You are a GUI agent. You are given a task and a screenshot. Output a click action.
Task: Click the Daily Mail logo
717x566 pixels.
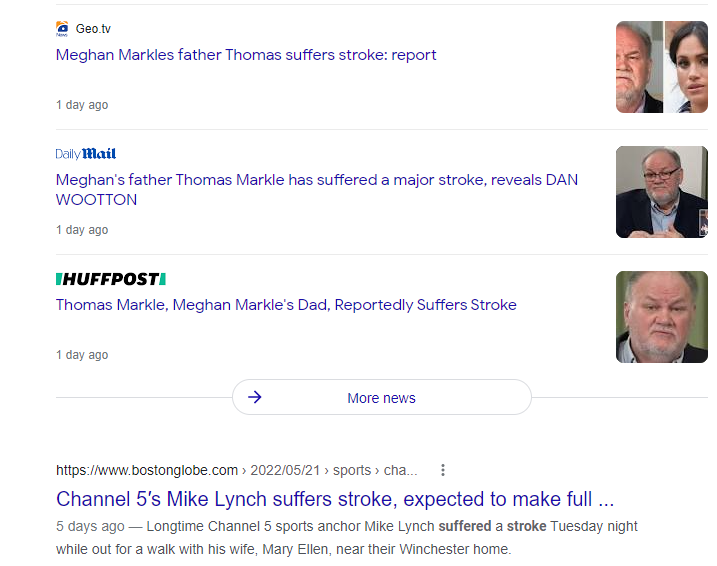point(86,154)
